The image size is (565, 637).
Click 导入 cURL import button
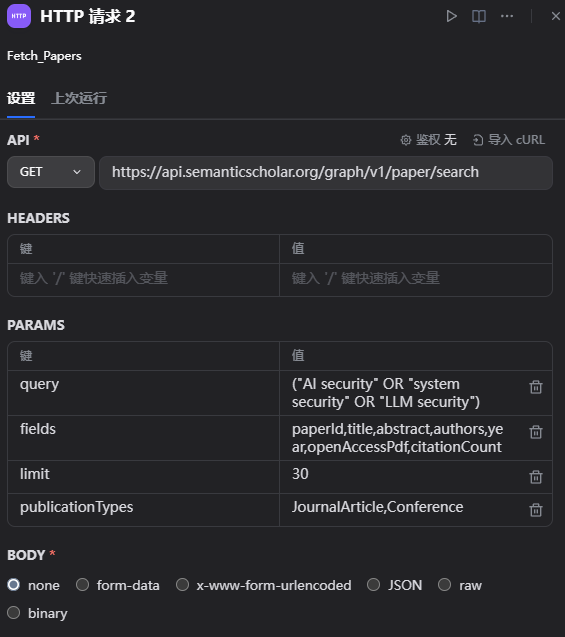pyautogui.click(x=509, y=140)
